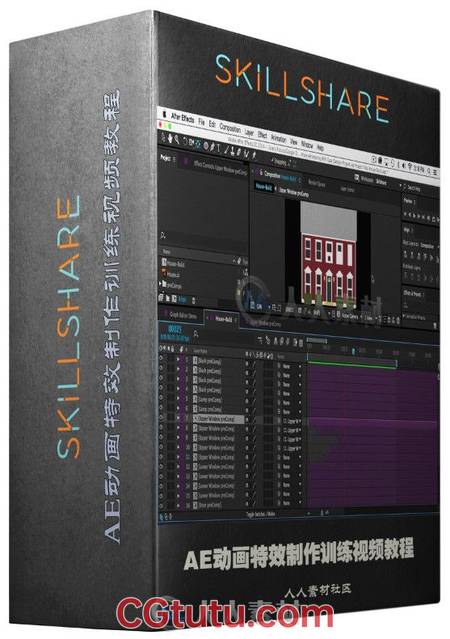Click the House-Build breadcrumb in composition viewer
This screenshot has width=450, height=639.
[263, 187]
